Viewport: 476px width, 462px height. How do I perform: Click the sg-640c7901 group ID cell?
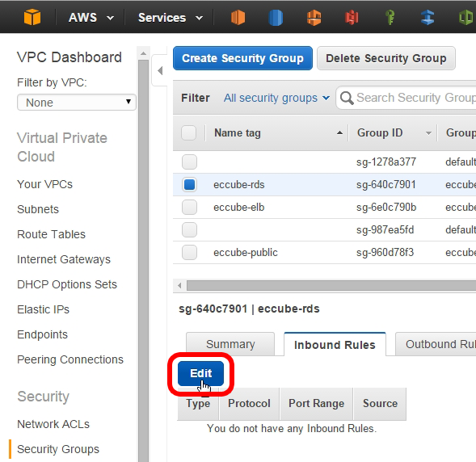386,184
